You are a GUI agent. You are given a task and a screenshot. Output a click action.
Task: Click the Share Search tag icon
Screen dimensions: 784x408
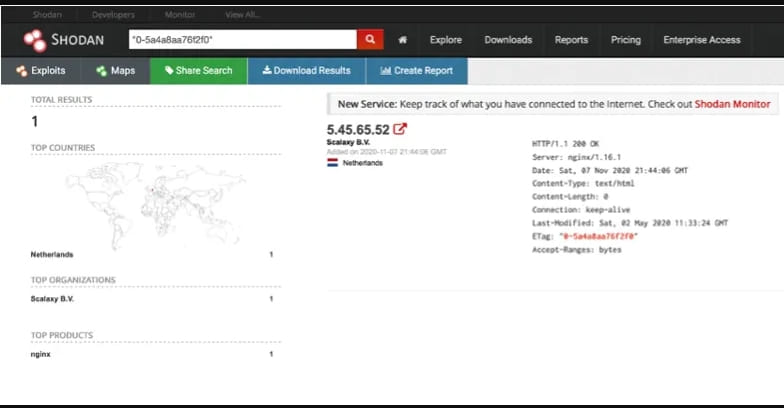(169, 70)
